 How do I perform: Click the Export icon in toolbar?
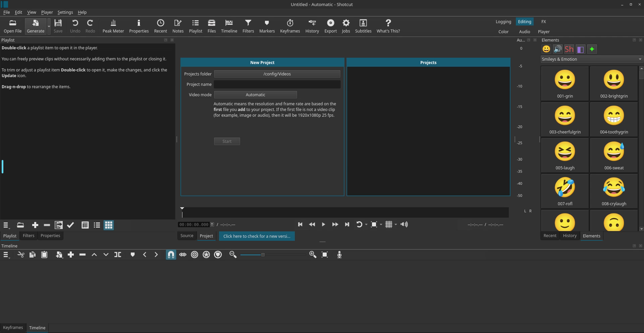330,26
